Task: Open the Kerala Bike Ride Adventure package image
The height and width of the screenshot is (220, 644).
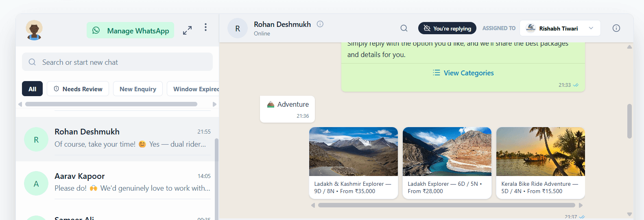Action: (541, 152)
